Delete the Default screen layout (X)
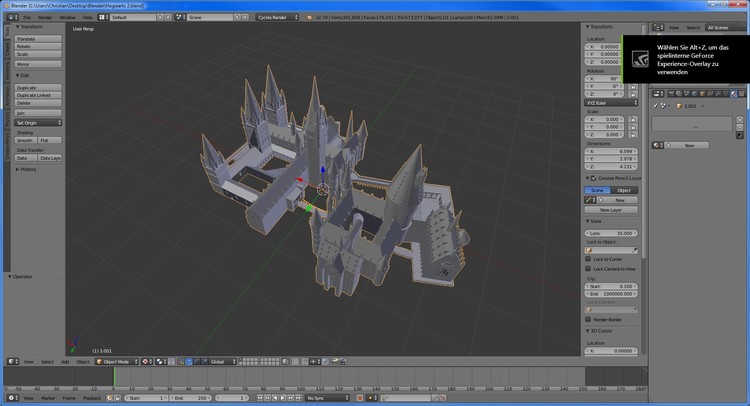This screenshot has width=750, height=406. coord(168,17)
